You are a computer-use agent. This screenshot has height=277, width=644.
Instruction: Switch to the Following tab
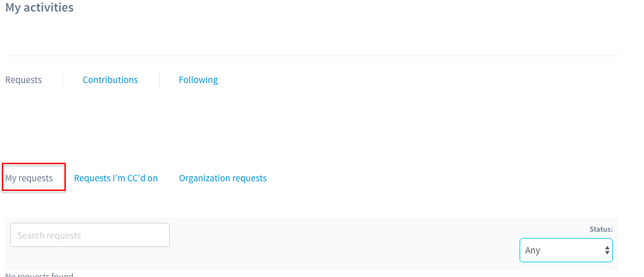coord(198,80)
